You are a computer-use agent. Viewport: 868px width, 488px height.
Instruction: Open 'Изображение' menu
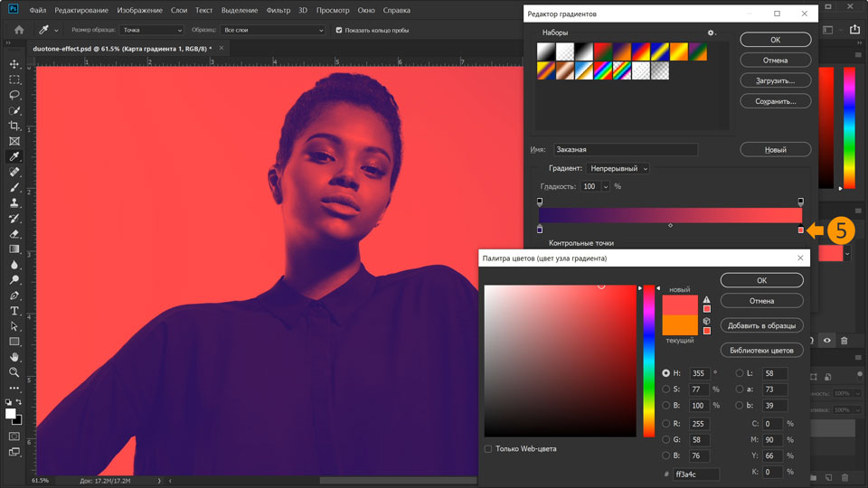pyautogui.click(x=139, y=10)
